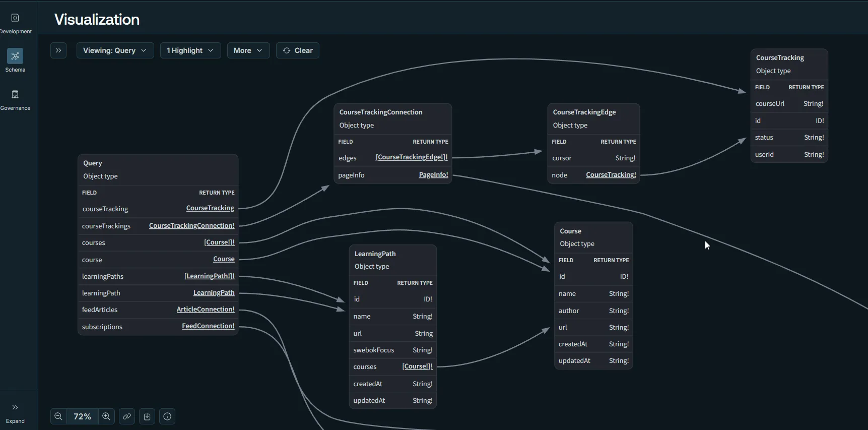This screenshot has height=430, width=868.
Task: Click the pageInfo field row
Action: click(x=393, y=175)
